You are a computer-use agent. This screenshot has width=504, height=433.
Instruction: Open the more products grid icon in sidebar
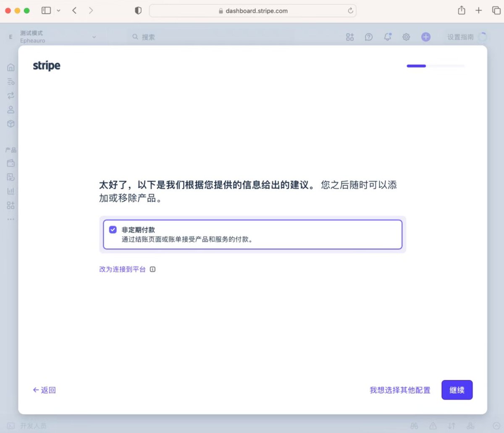[x=11, y=205]
